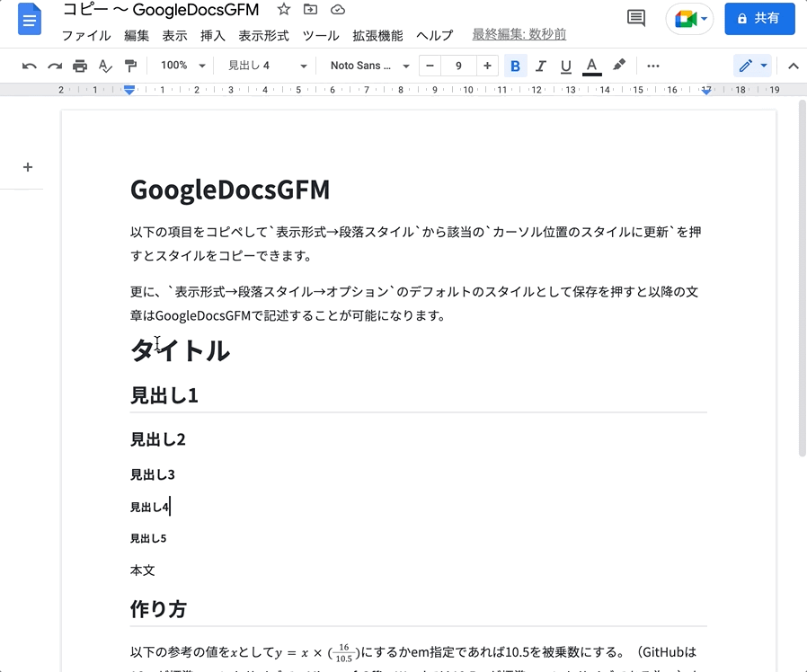807x672 pixels.
Task: Increase font size with plus button
Action: coord(487,66)
